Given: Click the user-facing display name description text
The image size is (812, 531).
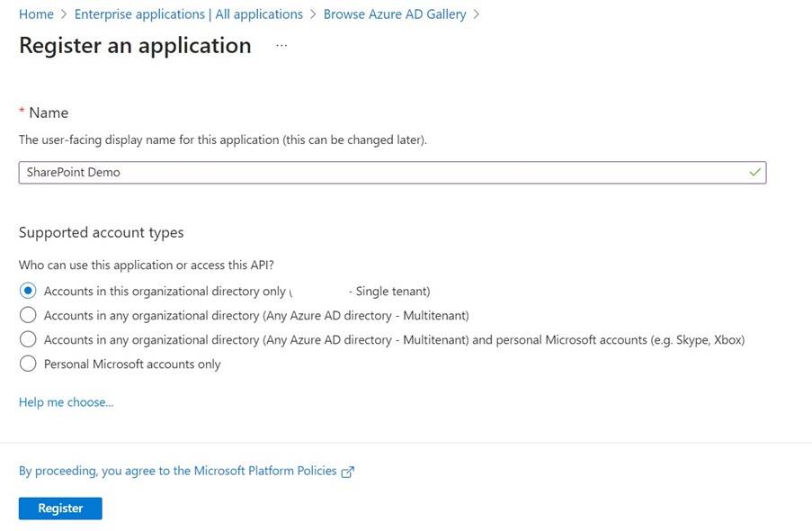Looking at the screenshot, I should [223, 140].
